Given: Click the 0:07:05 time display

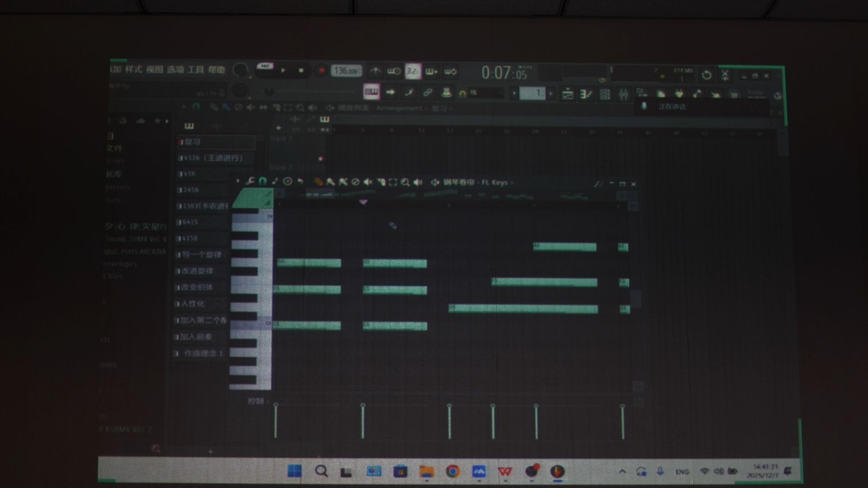Looking at the screenshot, I should pos(504,73).
